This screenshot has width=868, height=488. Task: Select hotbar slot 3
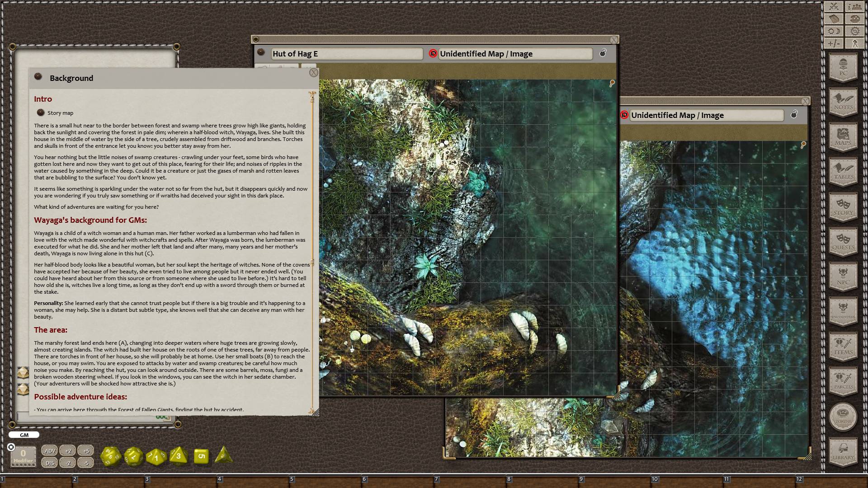(x=181, y=480)
